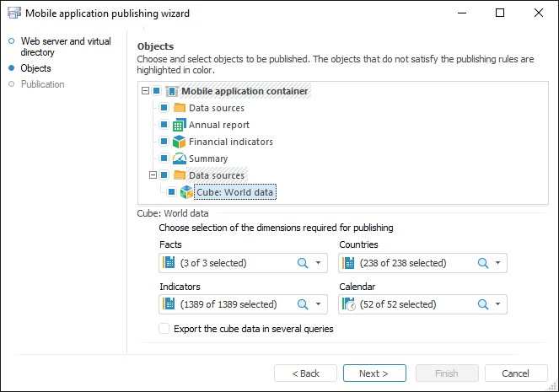Click the Financial indicators cube icon

(x=179, y=142)
